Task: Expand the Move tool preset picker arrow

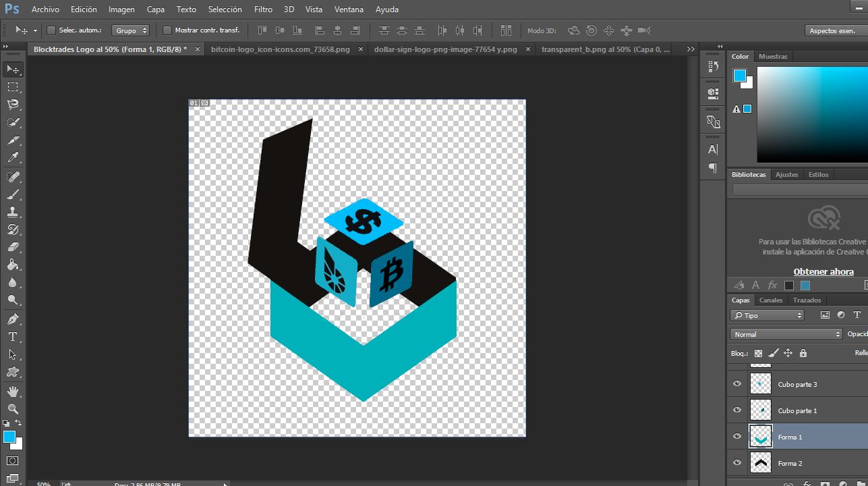Action: [35, 30]
